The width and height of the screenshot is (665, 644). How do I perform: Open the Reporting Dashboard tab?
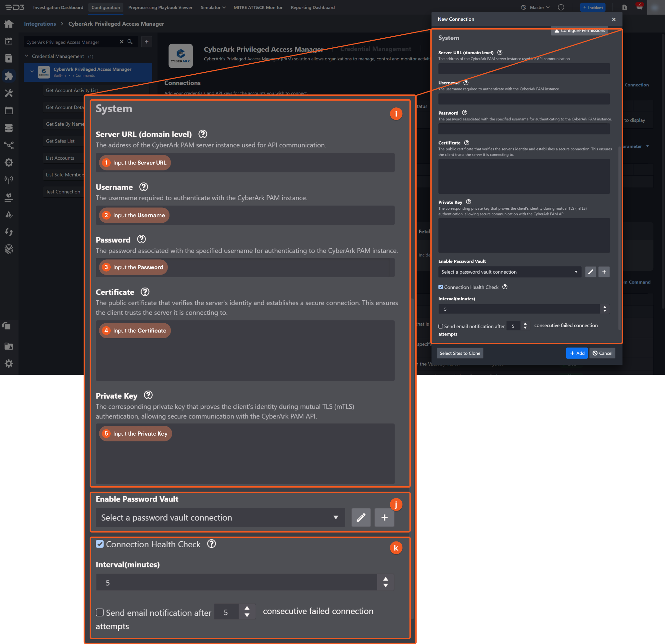tap(312, 7)
